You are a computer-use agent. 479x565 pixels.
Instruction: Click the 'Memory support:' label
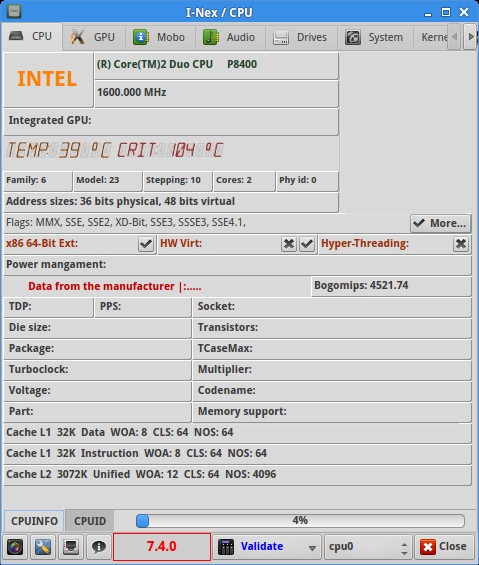pyautogui.click(x=242, y=411)
